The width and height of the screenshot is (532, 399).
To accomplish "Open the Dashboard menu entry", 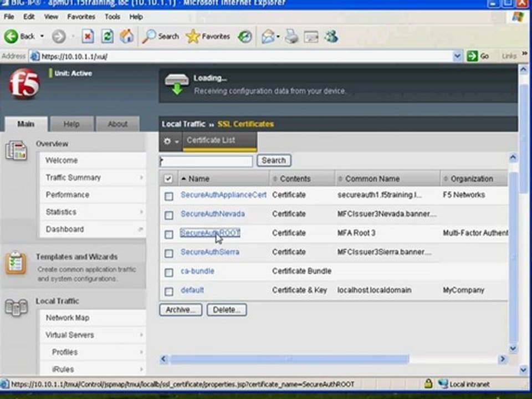I will [x=65, y=229].
